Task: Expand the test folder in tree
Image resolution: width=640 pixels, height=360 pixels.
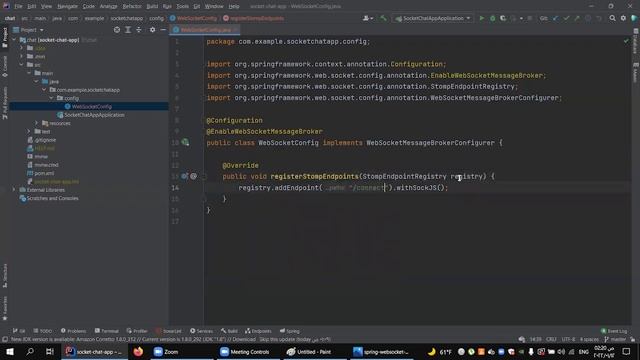Action: pyautogui.click(x=29, y=131)
